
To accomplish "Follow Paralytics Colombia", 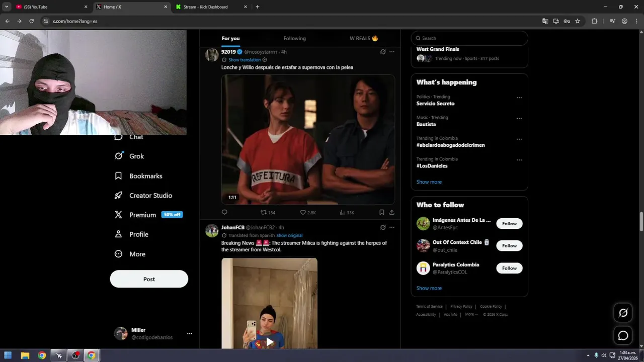I will (x=509, y=268).
